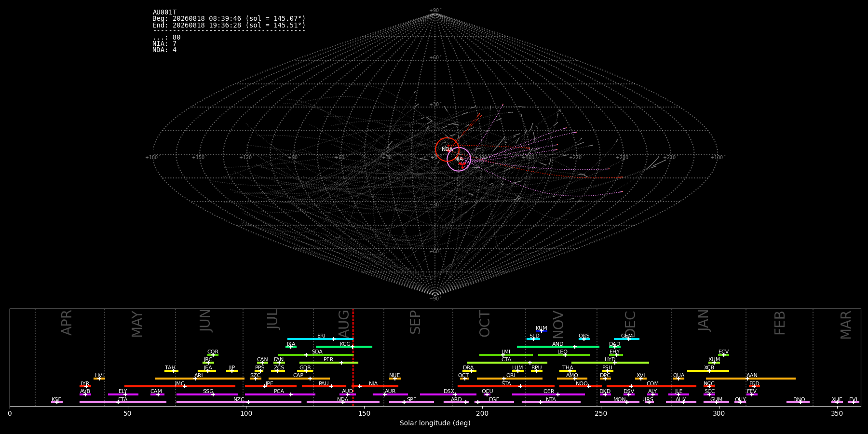Select the CAP shower bar
The width and height of the screenshot is (868, 434).
tap(299, 379)
